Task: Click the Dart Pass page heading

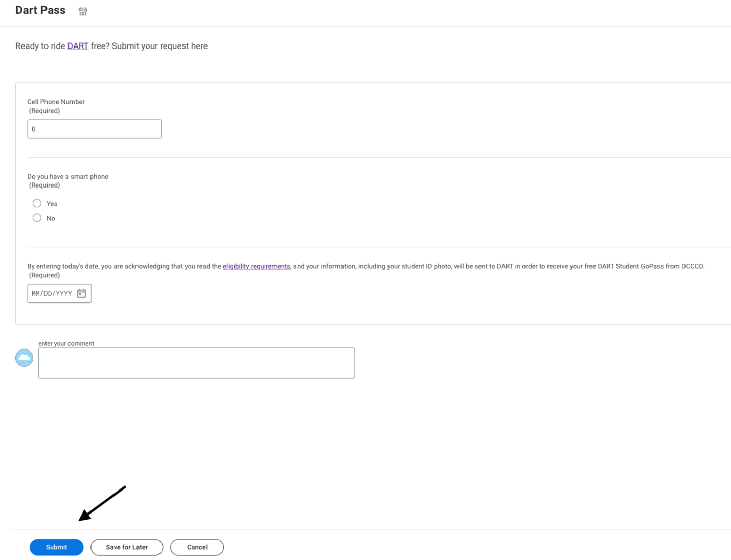Action: 40,10
